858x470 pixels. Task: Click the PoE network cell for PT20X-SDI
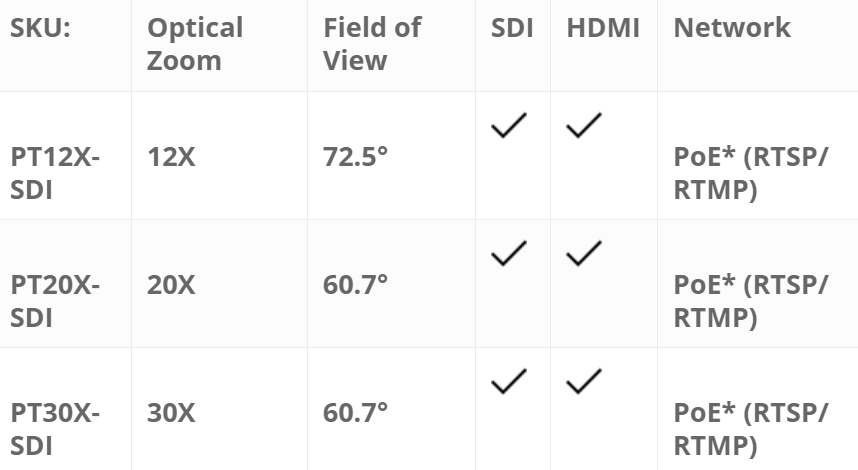click(x=751, y=300)
